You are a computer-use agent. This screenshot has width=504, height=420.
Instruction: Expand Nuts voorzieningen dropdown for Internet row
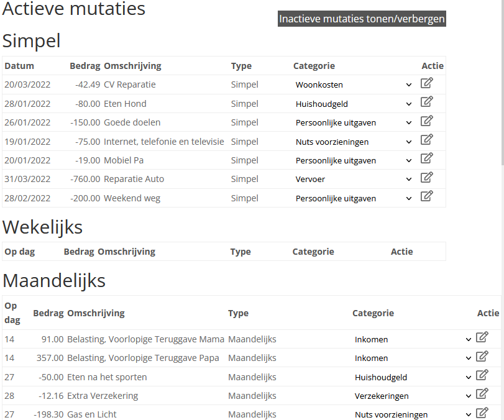point(353,142)
